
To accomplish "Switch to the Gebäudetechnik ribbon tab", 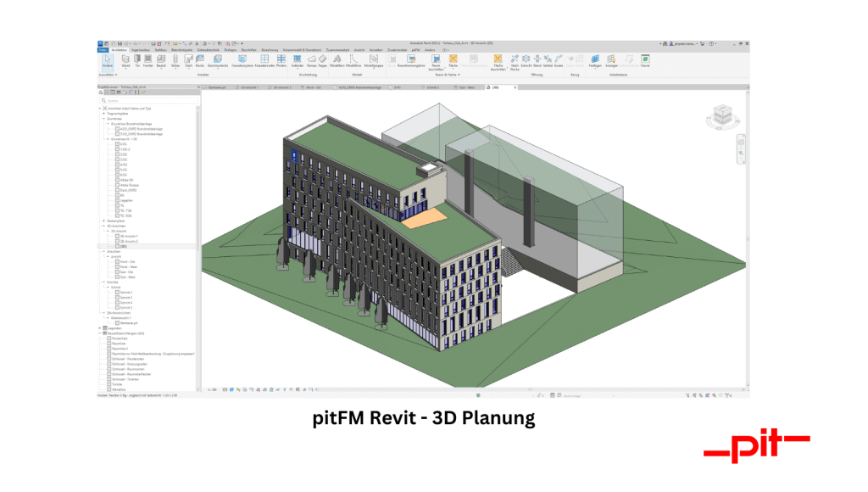I will pyautogui.click(x=208, y=50).
